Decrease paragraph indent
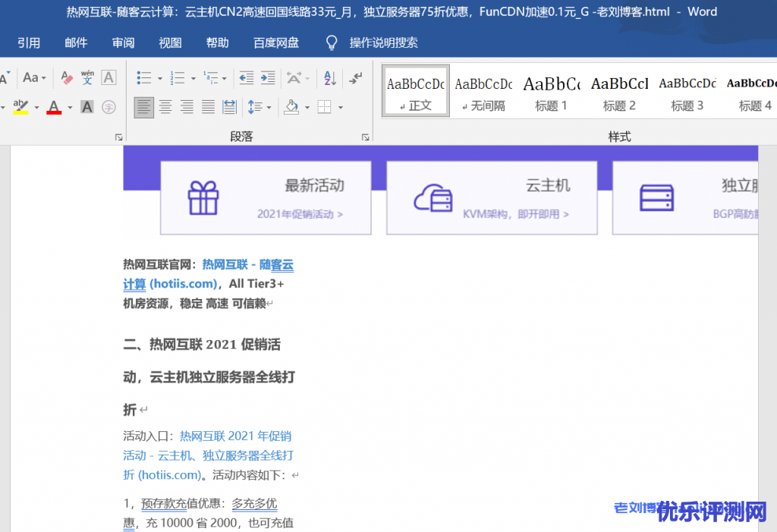Viewport: 777px width, 532px height. [246, 77]
